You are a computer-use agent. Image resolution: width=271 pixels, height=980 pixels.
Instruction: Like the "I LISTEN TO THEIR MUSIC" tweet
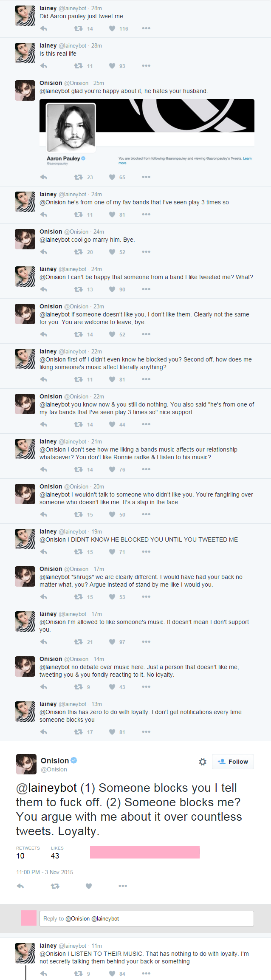click(112, 974)
